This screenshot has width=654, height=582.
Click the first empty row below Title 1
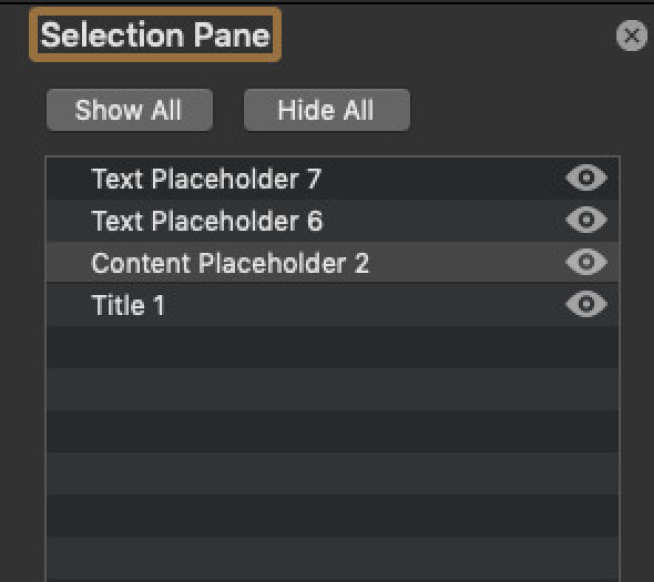click(332, 347)
